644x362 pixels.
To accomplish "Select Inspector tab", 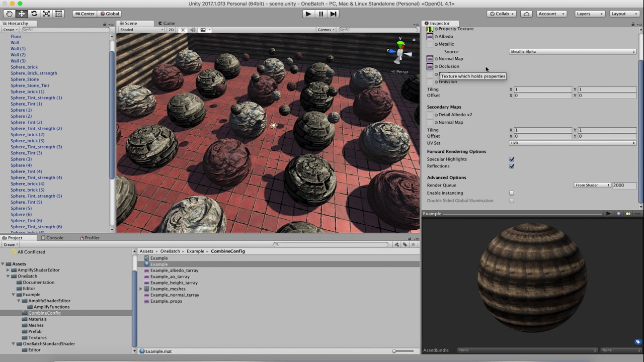I will coord(437,23).
